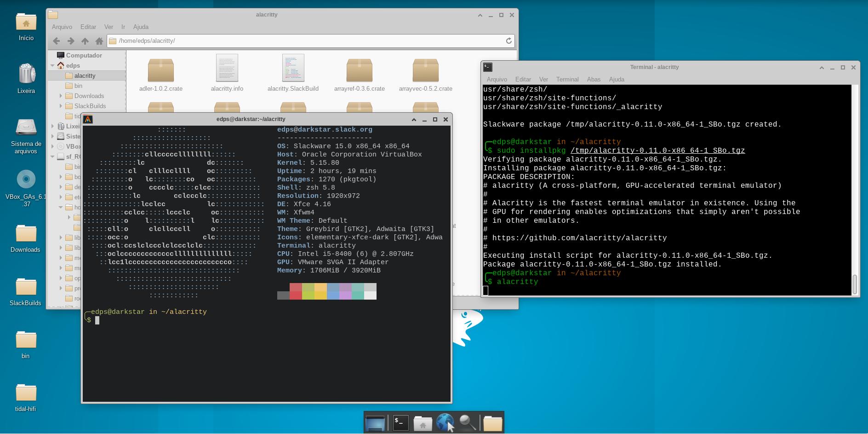
Task: Open Sistema de arquivos desktop drive icon
Action: click(x=26, y=137)
